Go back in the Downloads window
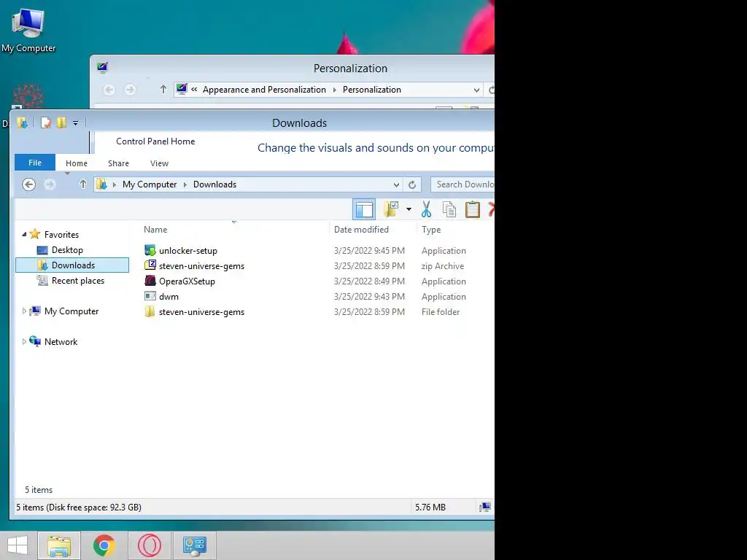747x560 pixels. point(28,184)
